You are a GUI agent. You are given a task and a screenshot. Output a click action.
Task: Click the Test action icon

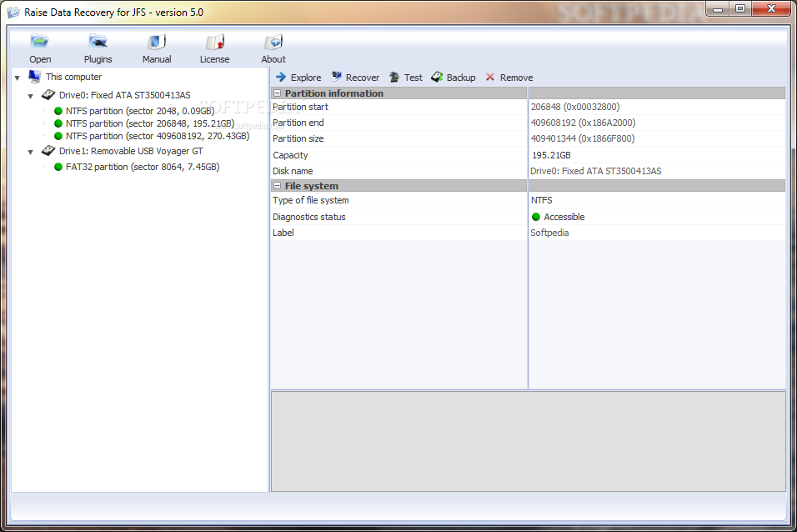coord(394,77)
